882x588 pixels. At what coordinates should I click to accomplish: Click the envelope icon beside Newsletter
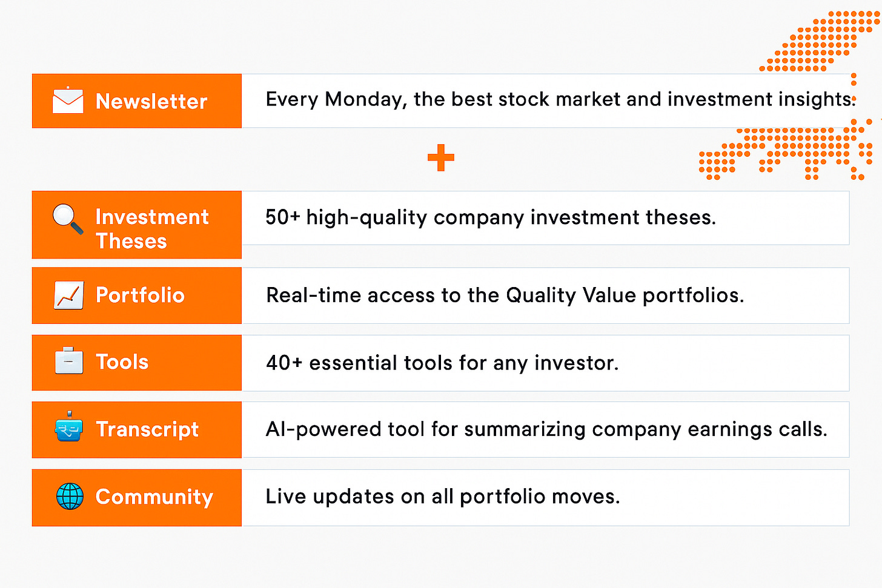[68, 101]
